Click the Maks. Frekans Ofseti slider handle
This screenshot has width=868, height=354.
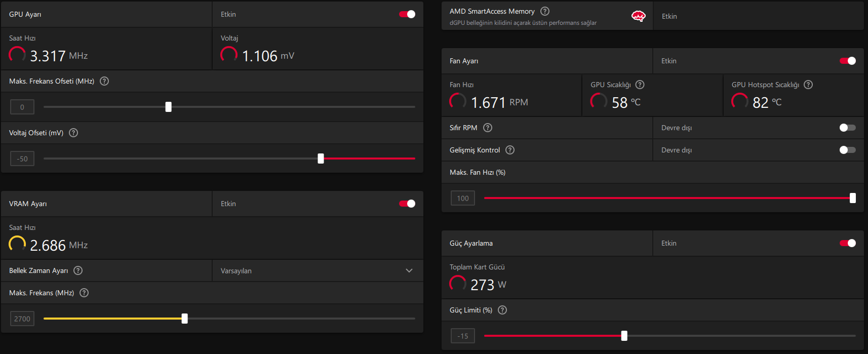pyautogui.click(x=169, y=107)
